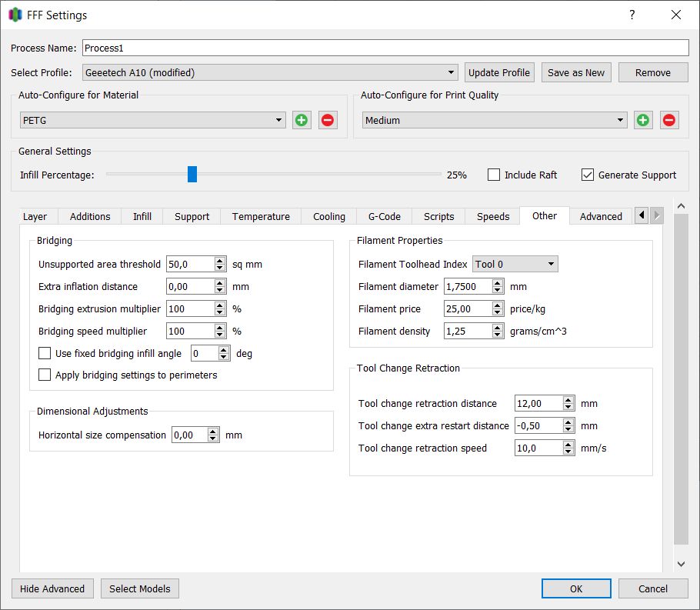Viewport: 700px width, 610px height.
Task: Decrease Filament price with down arrow
Action: (498, 312)
